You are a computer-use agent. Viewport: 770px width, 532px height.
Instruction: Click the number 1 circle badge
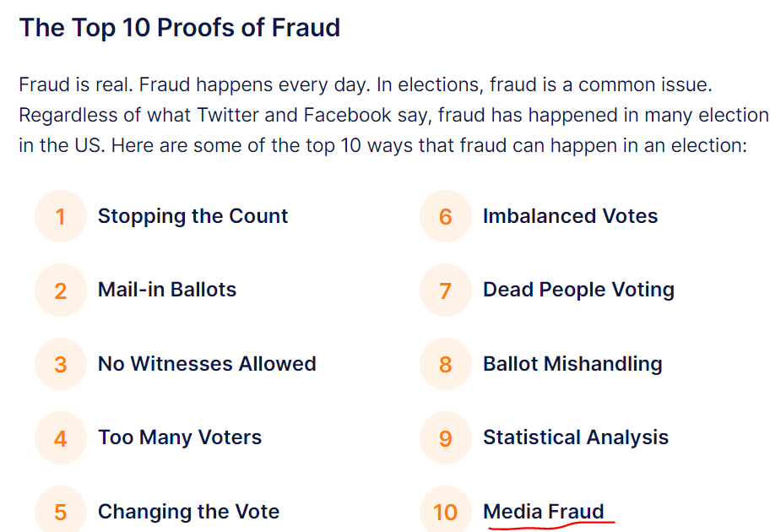[x=61, y=217]
